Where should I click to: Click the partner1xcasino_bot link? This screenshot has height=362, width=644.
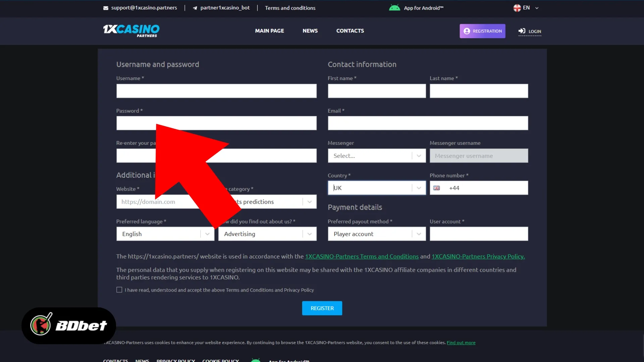tap(225, 8)
